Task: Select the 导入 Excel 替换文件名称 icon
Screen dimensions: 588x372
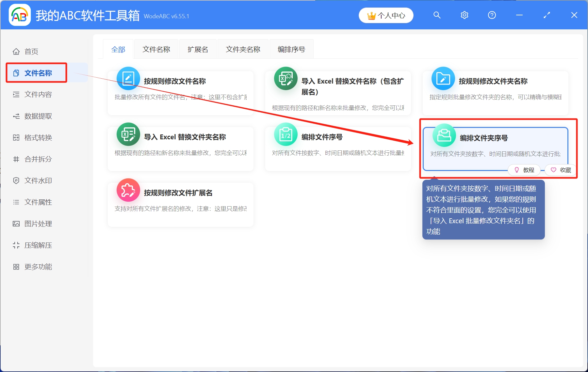Action: coord(286,78)
